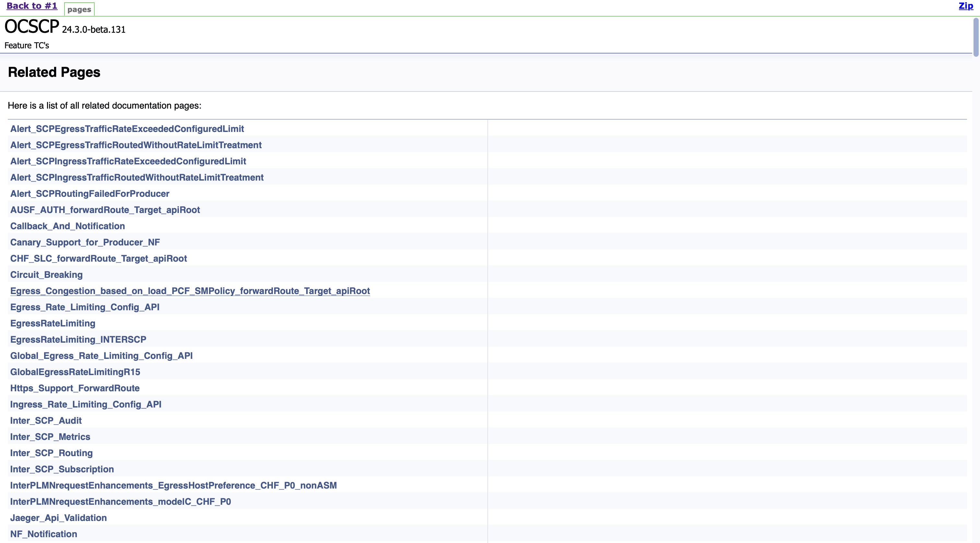
Task: Open the Circuit_Breaking page
Action: point(46,275)
